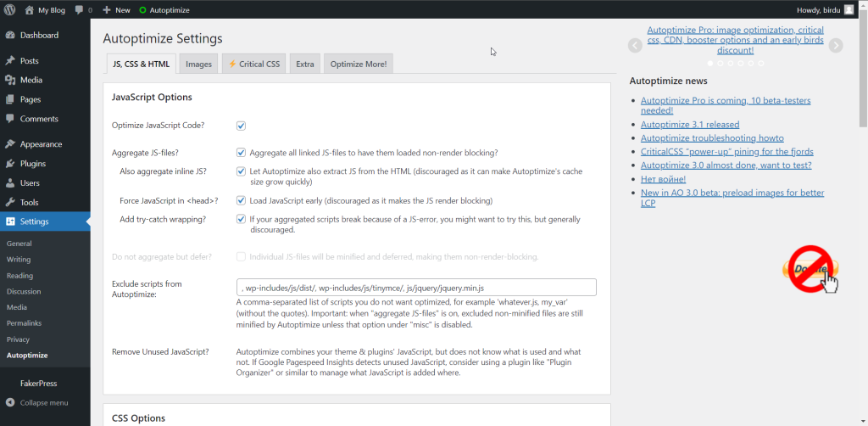This screenshot has height=426, width=868.
Task: Click 'Howdy, birdu' account text
Action: 818,10
